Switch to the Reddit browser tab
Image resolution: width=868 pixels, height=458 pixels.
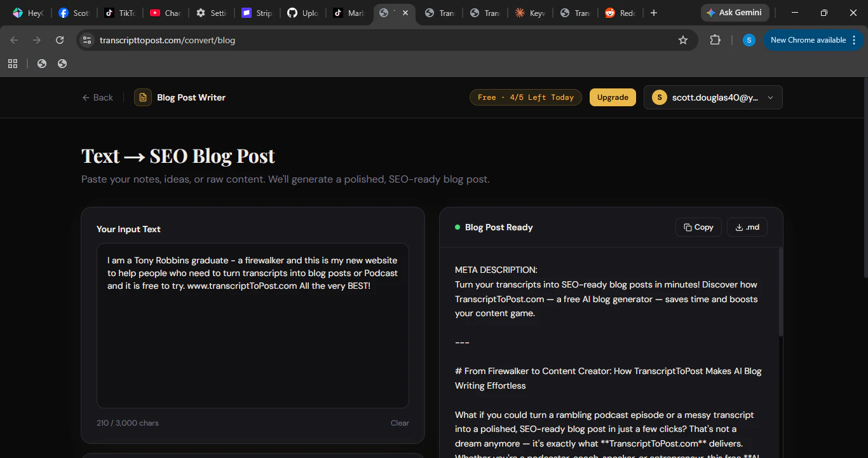[620, 13]
